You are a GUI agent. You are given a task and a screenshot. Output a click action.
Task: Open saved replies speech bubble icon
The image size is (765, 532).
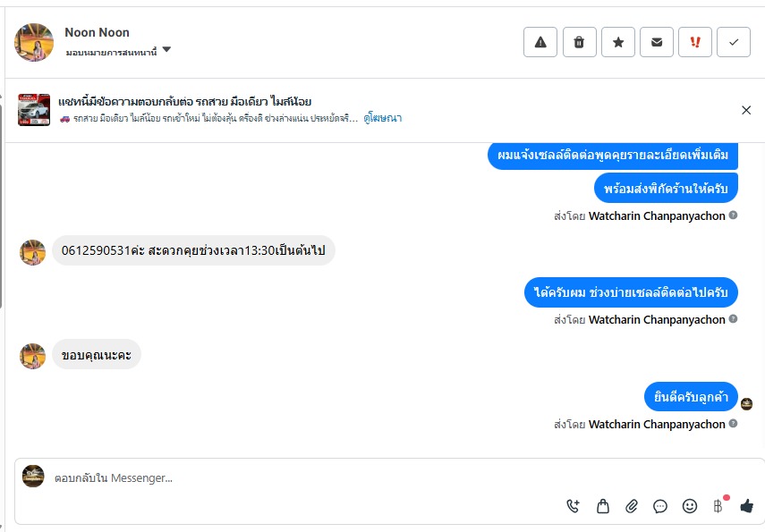[660, 506]
